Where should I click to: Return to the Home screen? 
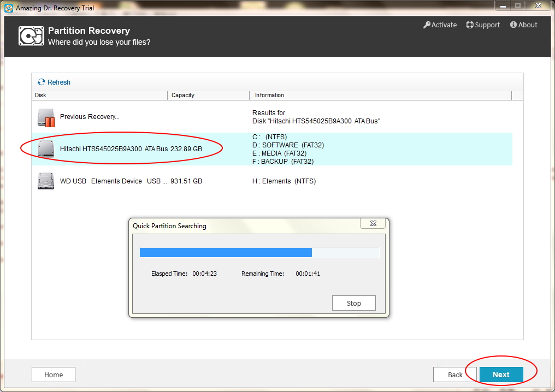[x=54, y=375]
